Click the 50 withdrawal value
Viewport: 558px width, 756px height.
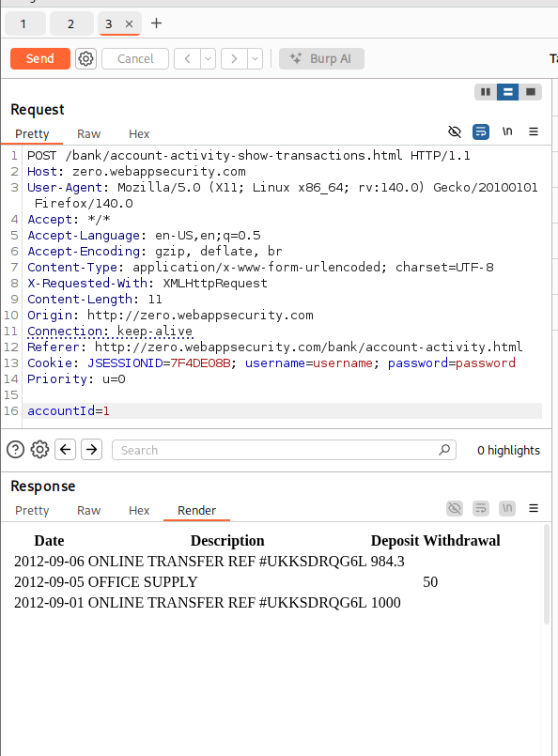[x=430, y=582]
